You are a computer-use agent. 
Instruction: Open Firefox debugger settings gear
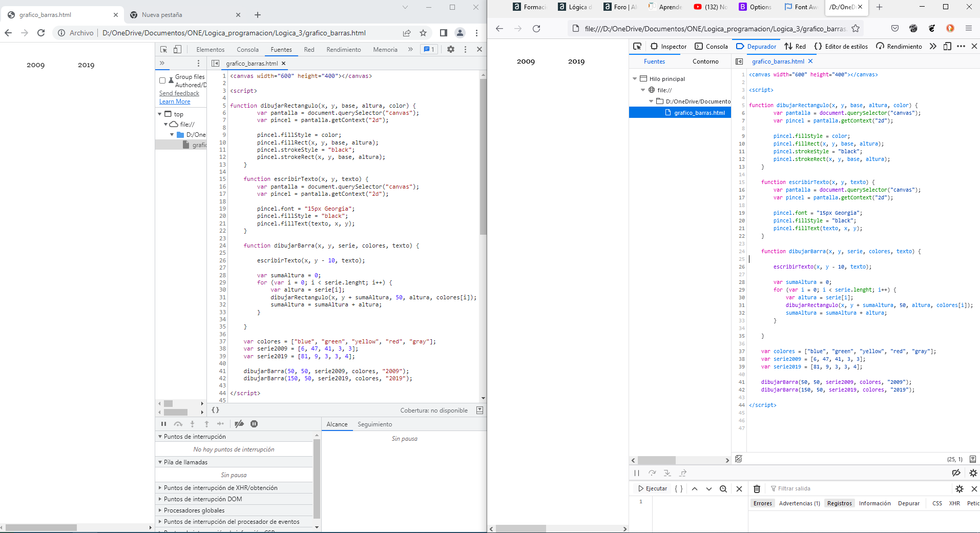point(973,473)
